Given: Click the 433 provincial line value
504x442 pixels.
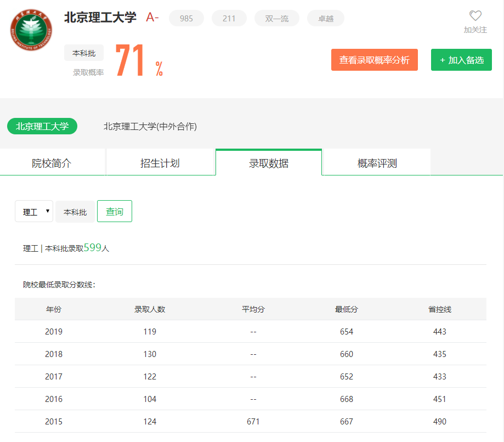Looking at the screenshot, I should (x=440, y=376).
